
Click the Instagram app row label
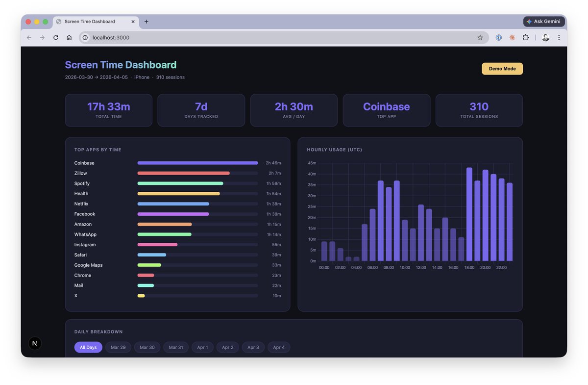point(85,245)
